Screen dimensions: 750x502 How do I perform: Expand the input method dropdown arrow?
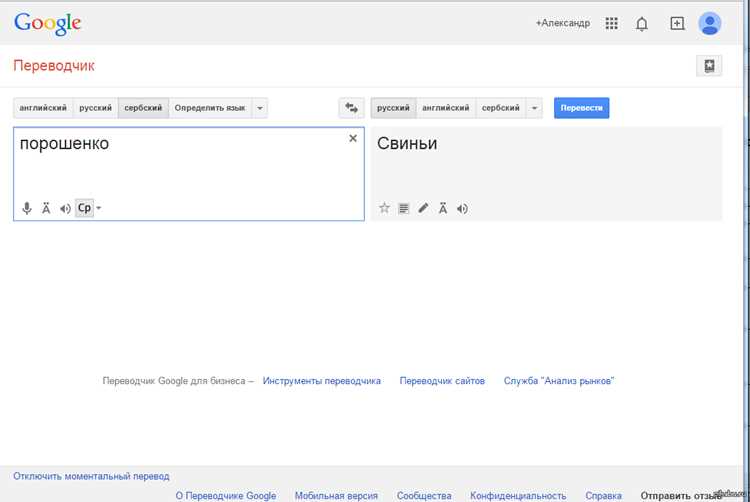point(99,208)
